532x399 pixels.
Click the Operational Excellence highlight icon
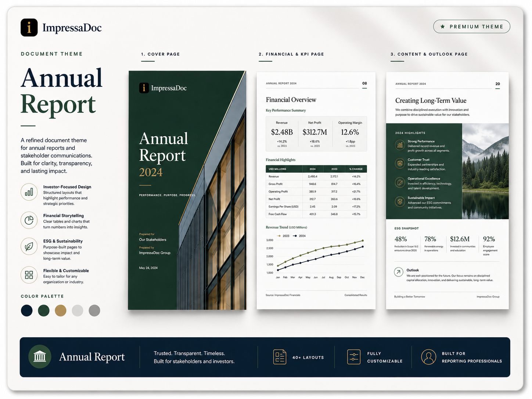pyautogui.click(x=400, y=182)
